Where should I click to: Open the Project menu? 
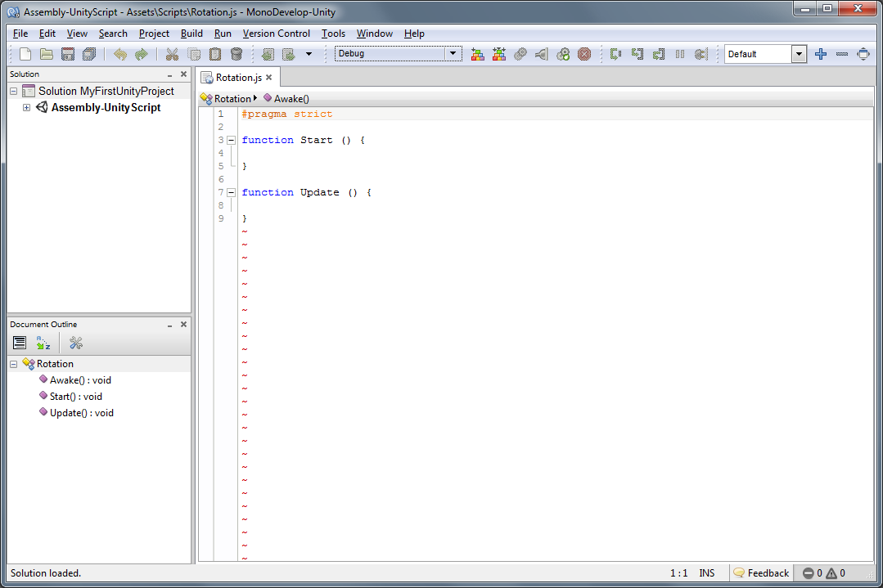[155, 34]
